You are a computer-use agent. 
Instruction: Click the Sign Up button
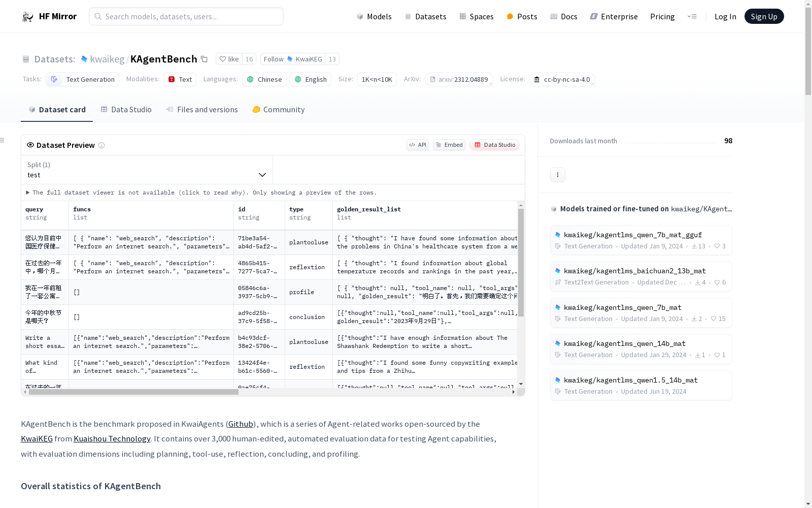click(764, 16)
